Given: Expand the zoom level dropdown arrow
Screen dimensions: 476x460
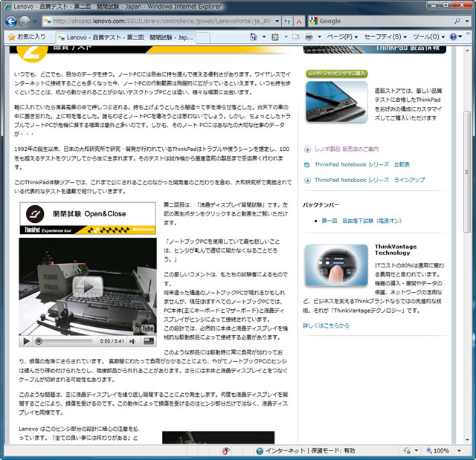Looking at the screenshot, I should coord(459,451).
